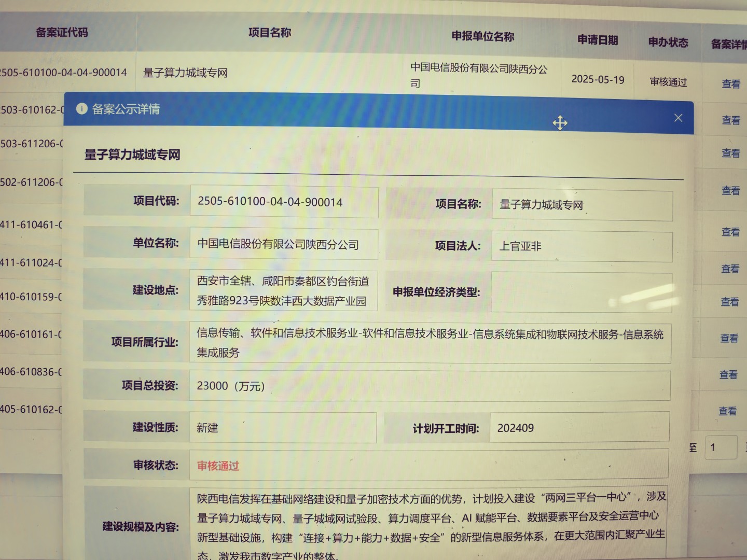Click 查看 link in the 502-611206 row

(x=730, y=191)
